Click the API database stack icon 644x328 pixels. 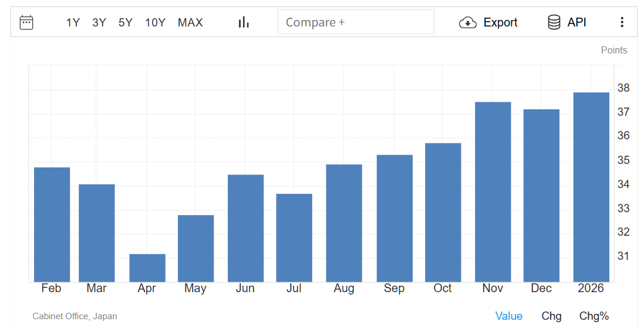[554, 22]
